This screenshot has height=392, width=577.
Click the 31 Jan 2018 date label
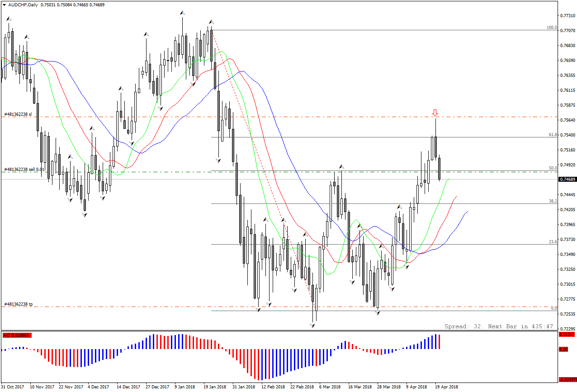click(x=243, y=387)
